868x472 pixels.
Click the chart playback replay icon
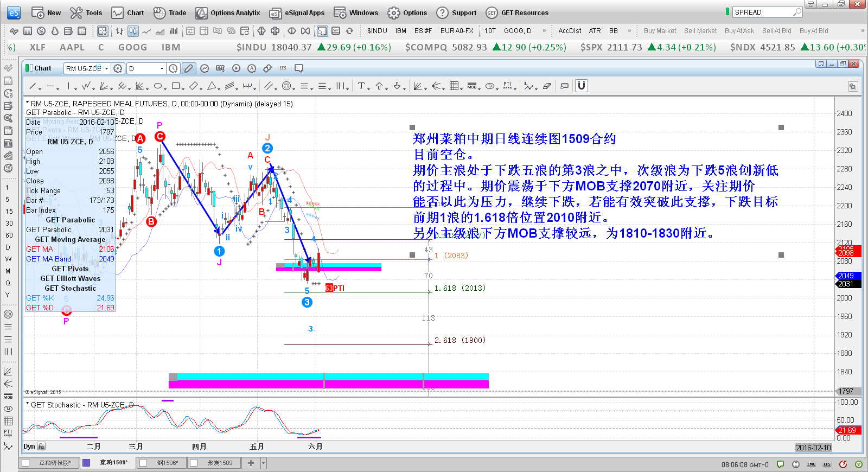click(x=236, y=68)
